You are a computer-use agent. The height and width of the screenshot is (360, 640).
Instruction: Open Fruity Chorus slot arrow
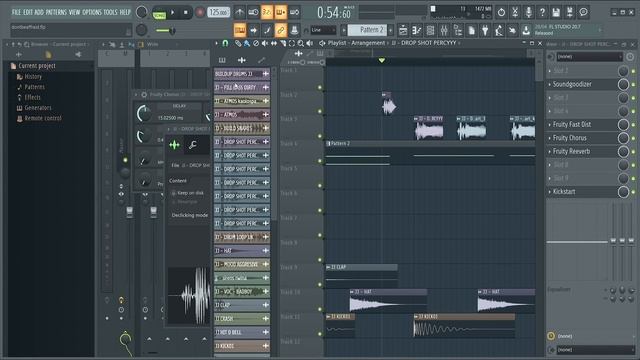click(x=549, y=138)
